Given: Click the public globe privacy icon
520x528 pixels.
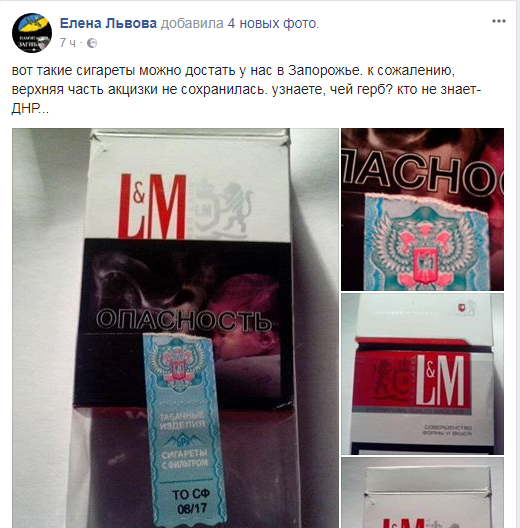Looking at the screenshot, I should coord(92,43).
